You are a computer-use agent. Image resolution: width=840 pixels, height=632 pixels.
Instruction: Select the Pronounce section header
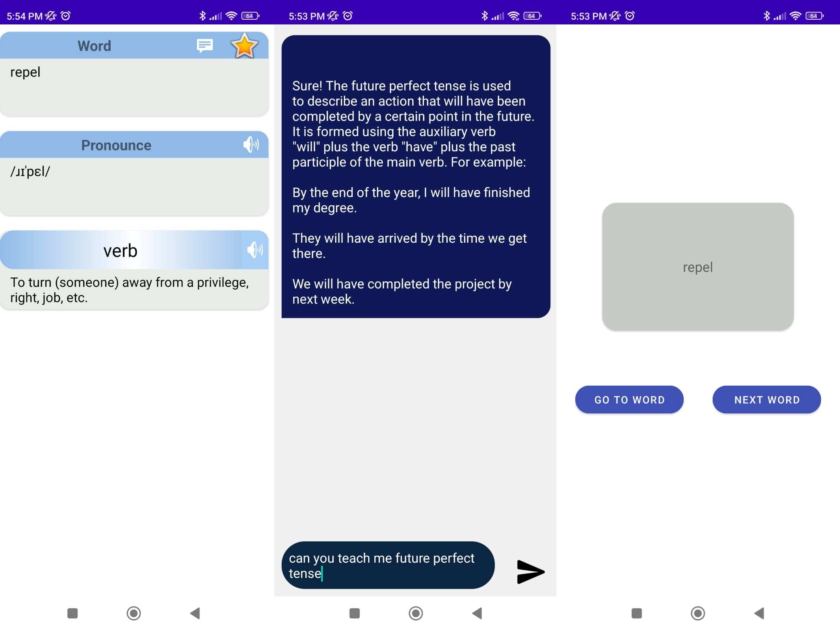116,145
